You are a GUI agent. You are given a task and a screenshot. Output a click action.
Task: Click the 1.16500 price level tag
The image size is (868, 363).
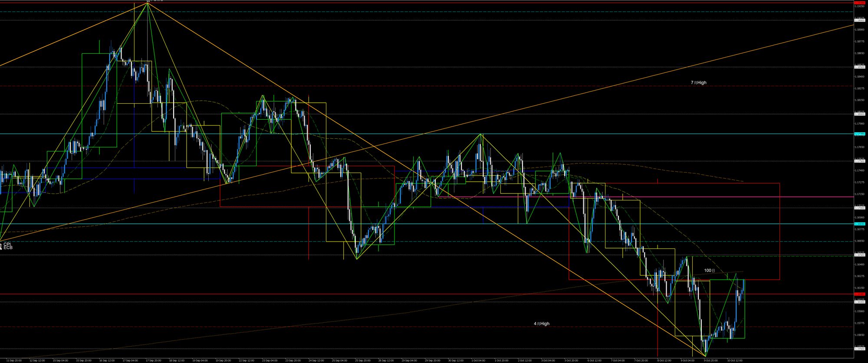859,255
